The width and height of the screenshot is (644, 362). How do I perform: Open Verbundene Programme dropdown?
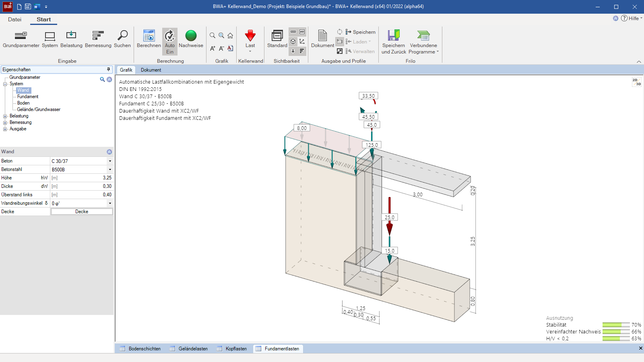pos(423,42)
